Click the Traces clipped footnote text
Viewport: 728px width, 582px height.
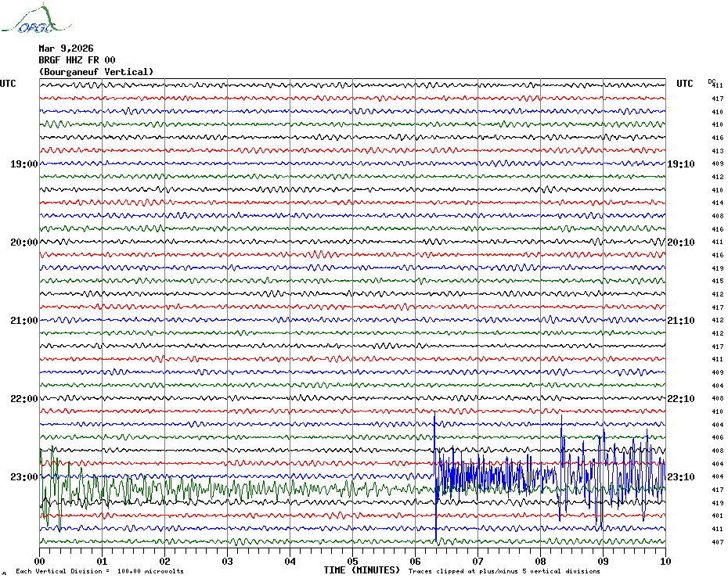[504, 571]
